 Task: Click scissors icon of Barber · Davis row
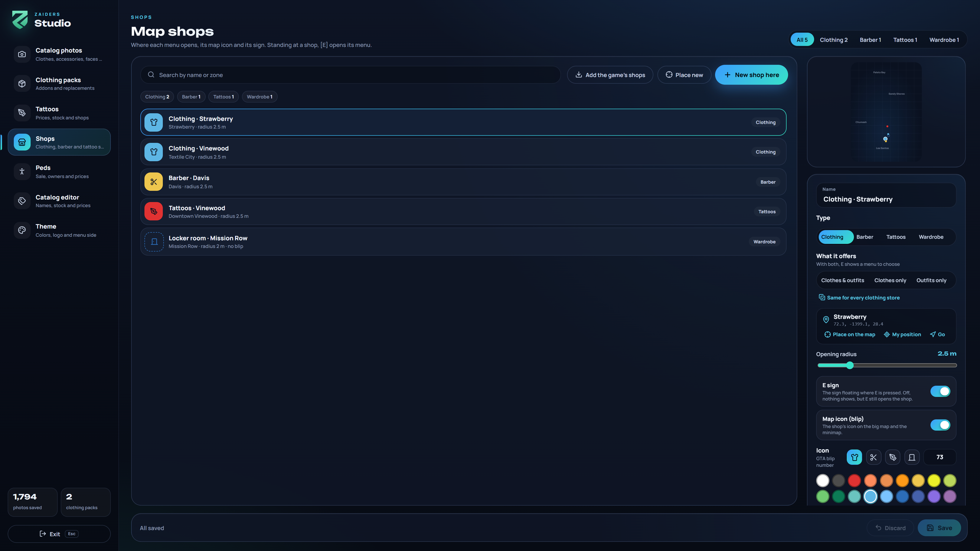pos(154,182)
